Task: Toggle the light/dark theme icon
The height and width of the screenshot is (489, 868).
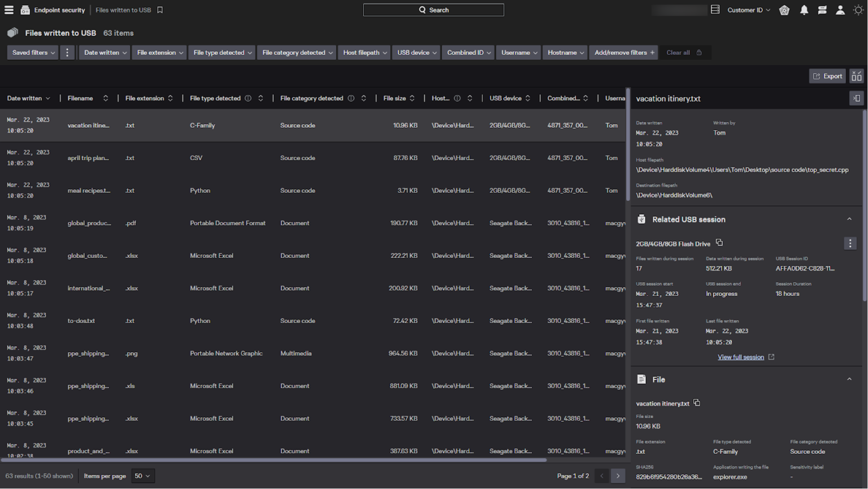Action: click(858, 10)
